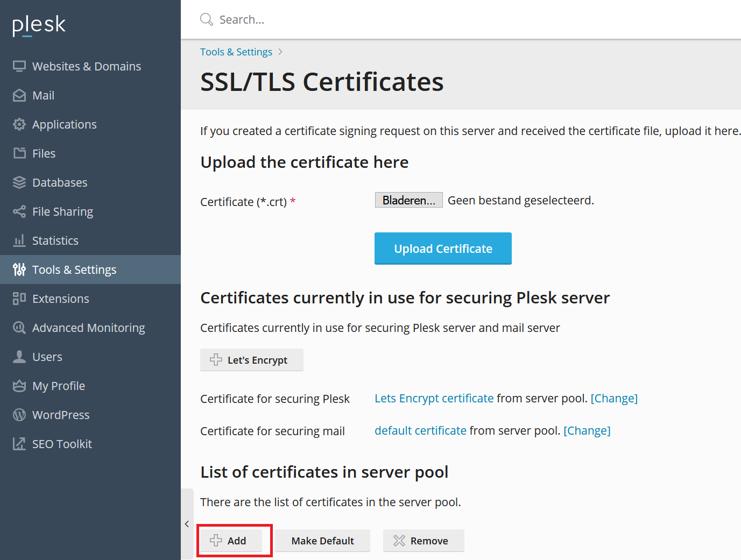Screen dimensions: 741x560
Task: Click the Databases stack icon
Action: 19,182
